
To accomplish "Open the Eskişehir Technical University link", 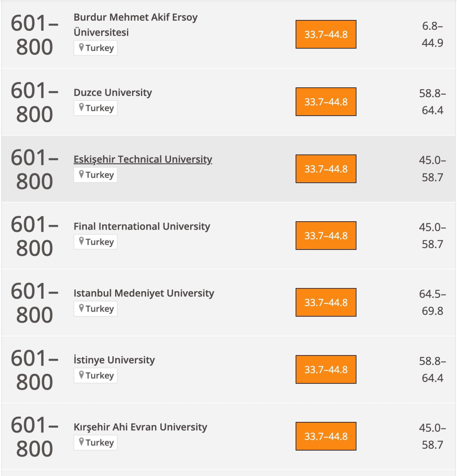I will [143, 159].
